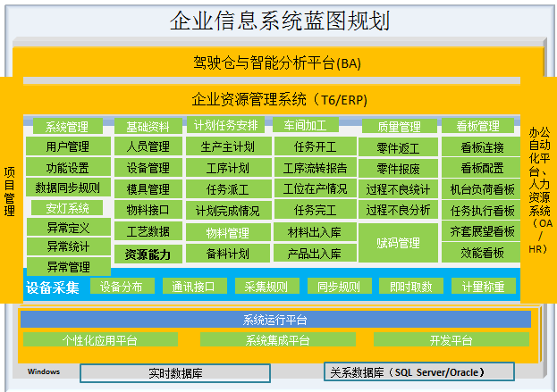Click the 模具管理 block
The height and width of the screenshot is (392, 557).
(x=148, y=188)
